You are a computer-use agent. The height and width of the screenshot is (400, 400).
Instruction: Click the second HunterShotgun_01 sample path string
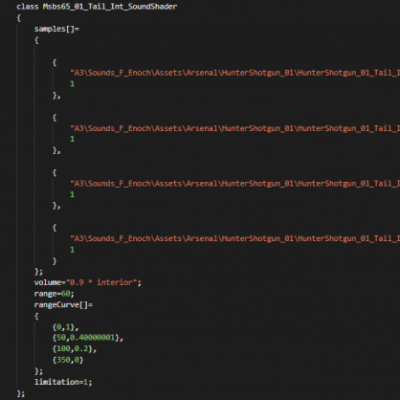coord(235,128)
